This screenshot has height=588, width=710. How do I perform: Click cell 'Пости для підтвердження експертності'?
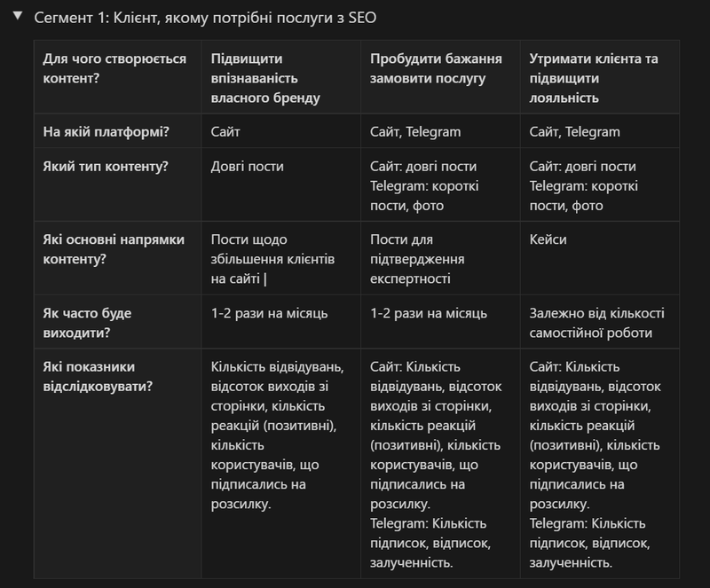(x=440, y=258)
